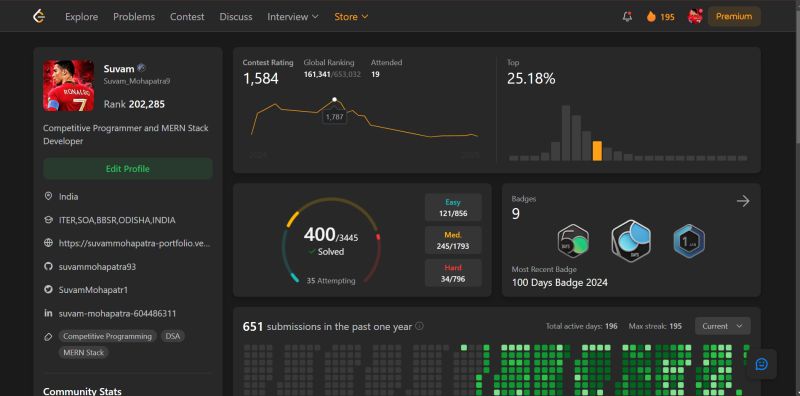800x396 pixels.
Task: Click the LeetCode logo icon
Action: point(39,16)
